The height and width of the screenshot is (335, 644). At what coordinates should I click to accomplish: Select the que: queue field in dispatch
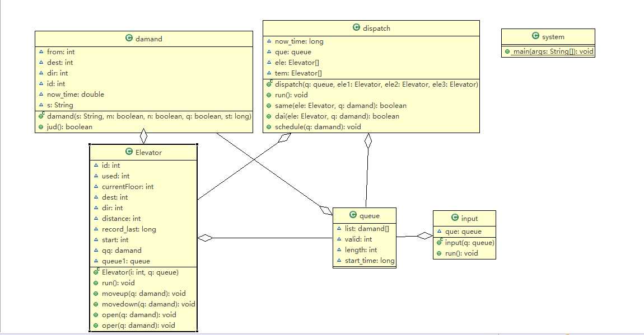[x=293, y=52]
